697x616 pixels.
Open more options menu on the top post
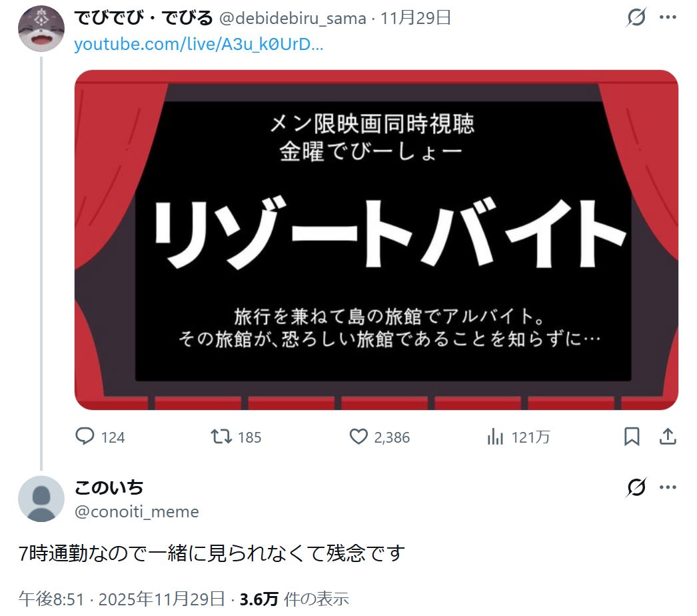pyautogui.click(x=668, y=17)
